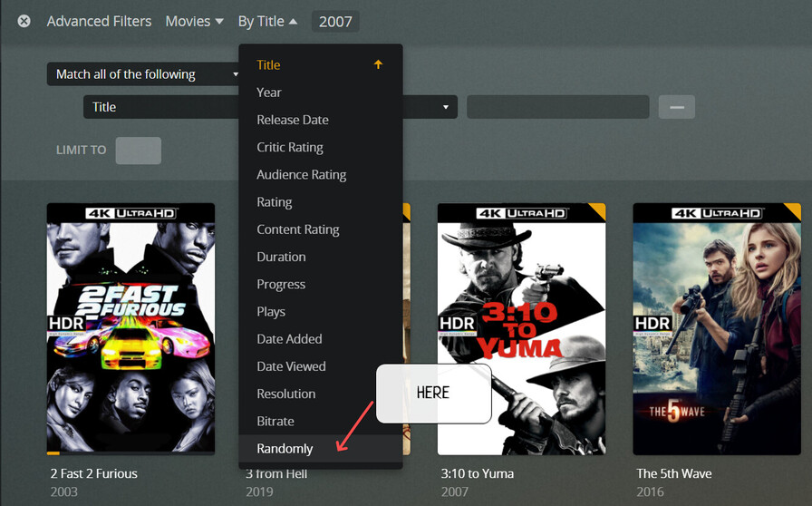This screenshot has width=812, height=506.
Task: Click the 2 Fast 2 Furious title link
Action: pos(93,473)
